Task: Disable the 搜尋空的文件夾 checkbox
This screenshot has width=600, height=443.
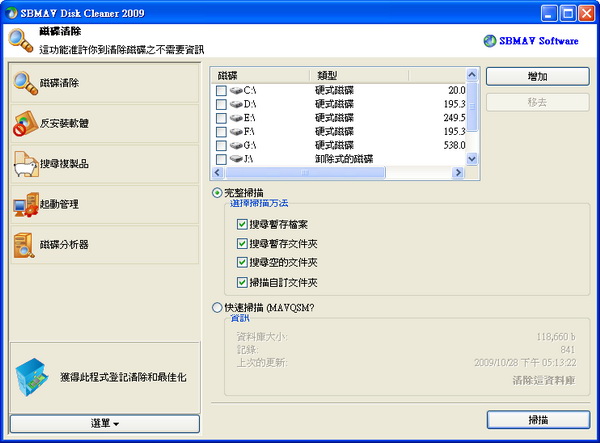Action: [x=243, y=262]
